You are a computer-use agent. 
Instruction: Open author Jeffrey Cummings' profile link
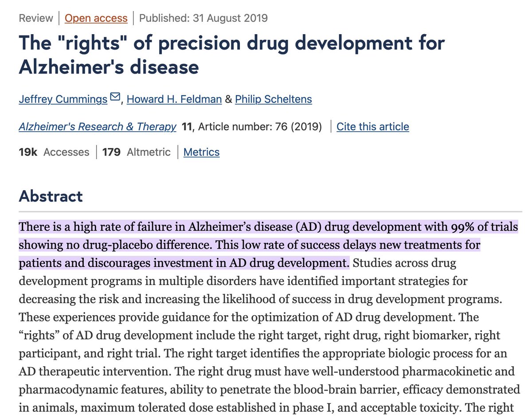tap(63, 99)
